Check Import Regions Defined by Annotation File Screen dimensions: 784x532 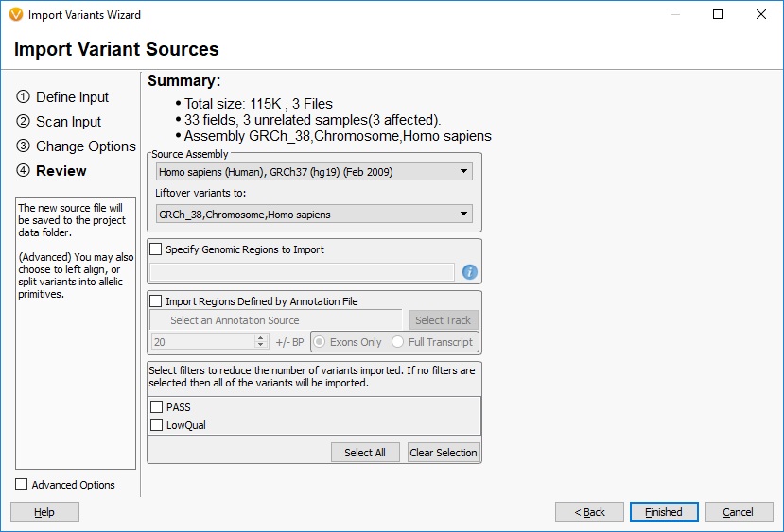click(156, 300)
